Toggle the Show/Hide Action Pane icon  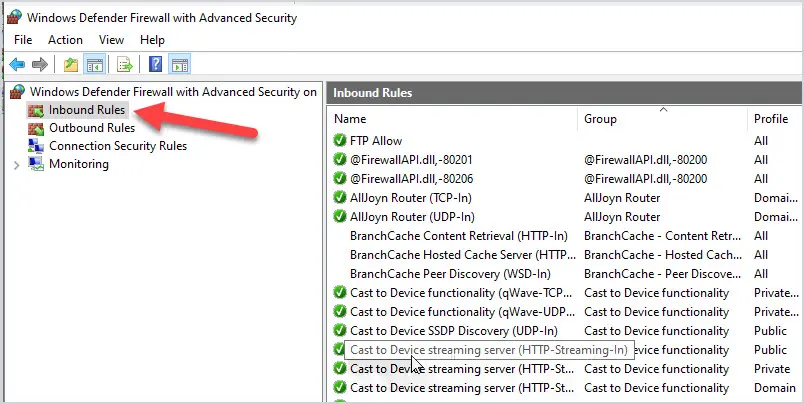pyautogui.click(x=180, y=65)
